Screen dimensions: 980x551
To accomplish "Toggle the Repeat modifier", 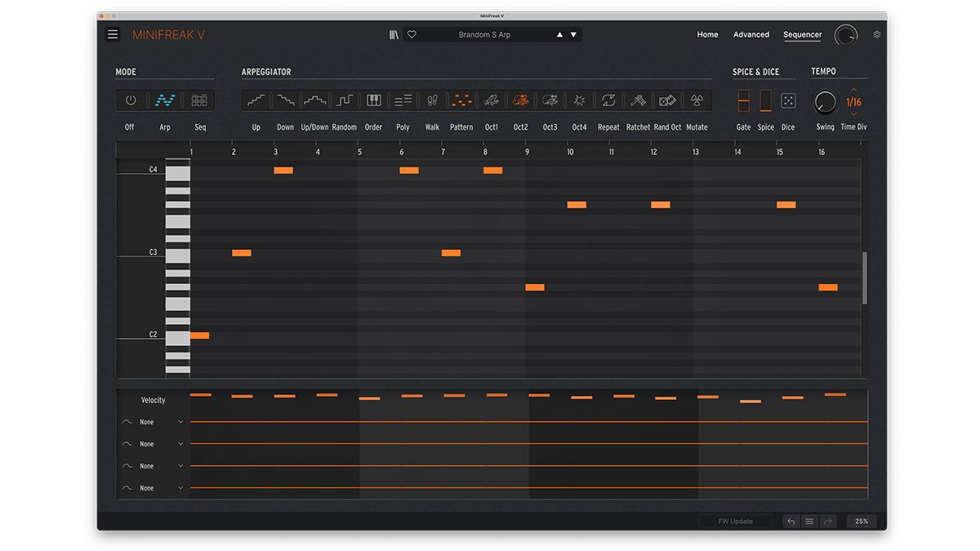I will [x=608, y=100].
